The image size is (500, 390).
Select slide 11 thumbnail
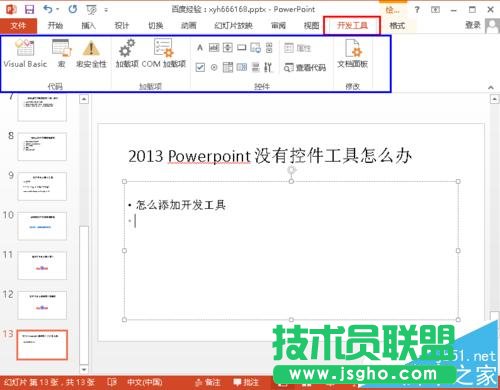42,265
